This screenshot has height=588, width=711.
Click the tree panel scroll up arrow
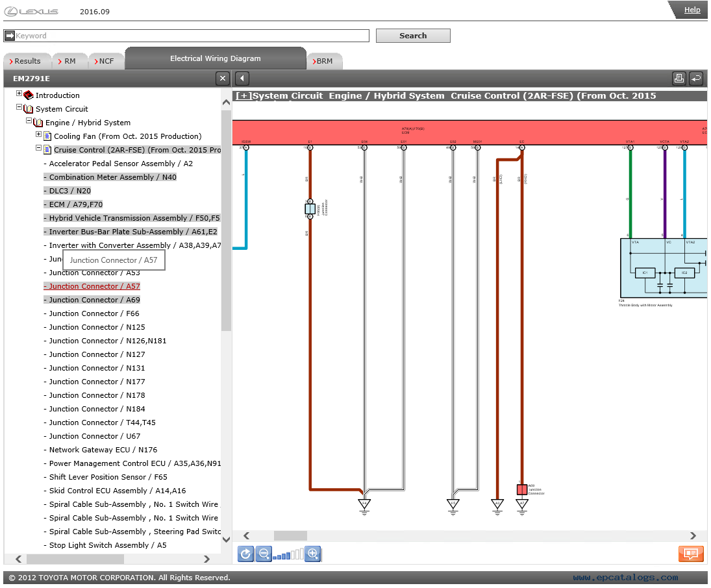point(226,103)
